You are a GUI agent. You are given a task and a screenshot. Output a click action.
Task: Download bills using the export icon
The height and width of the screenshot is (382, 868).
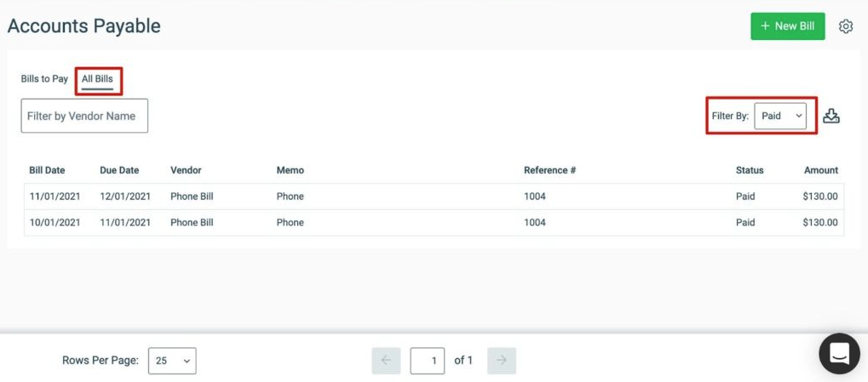pos(831,116)
